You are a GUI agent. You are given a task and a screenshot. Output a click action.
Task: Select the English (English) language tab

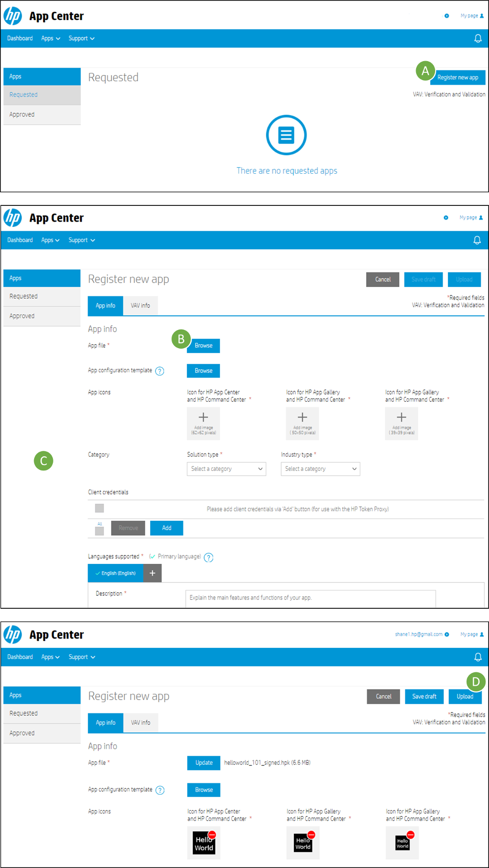pos(116,573)
